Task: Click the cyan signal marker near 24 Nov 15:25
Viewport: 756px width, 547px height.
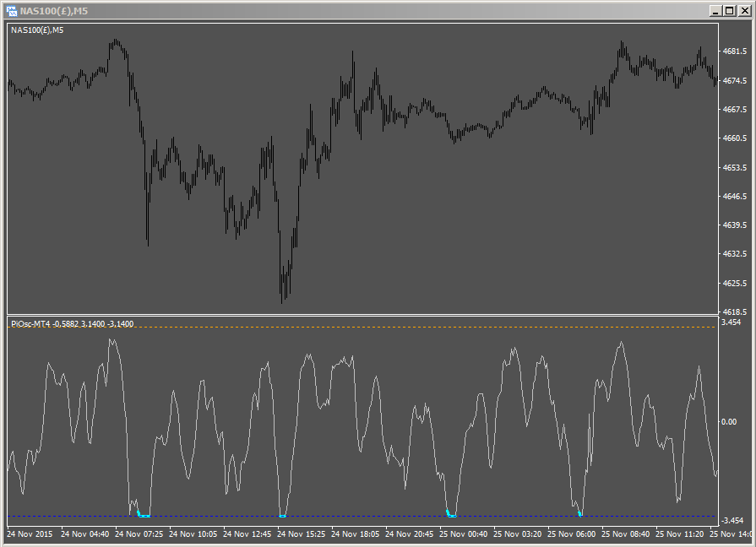Action: click(x=282, y=515)
